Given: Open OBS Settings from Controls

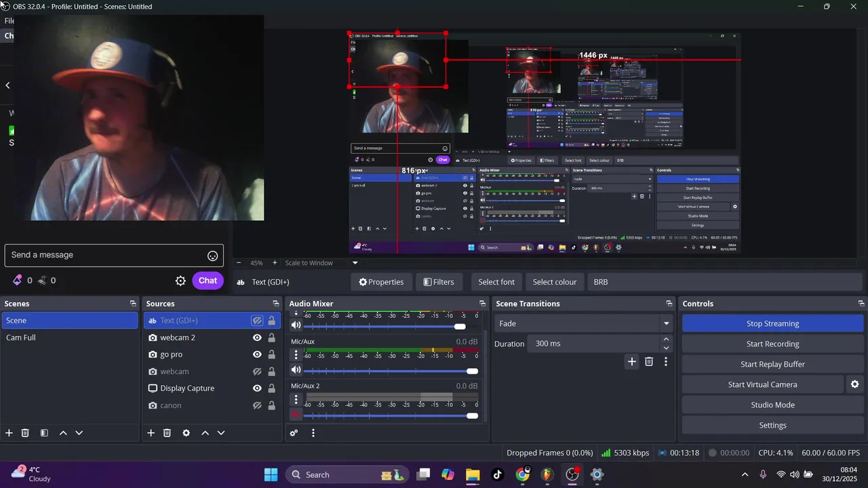Looking at the screenshot, I should (772, 425).
